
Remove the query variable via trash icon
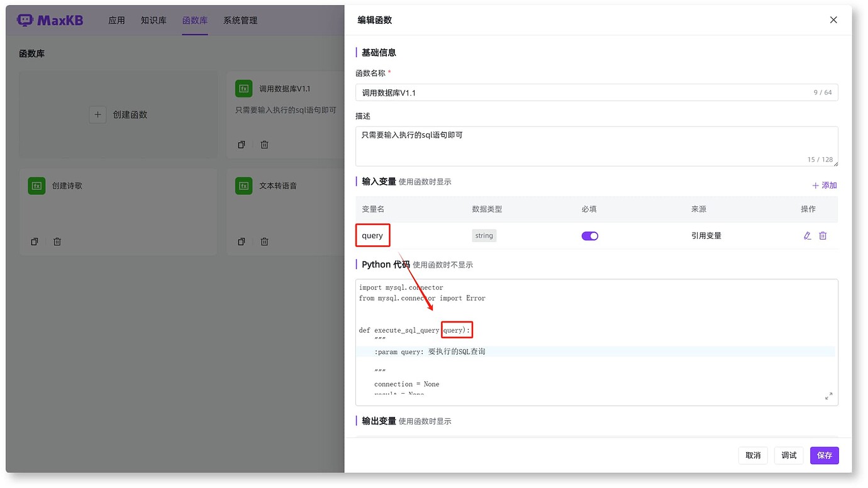[x=823, y=235]
